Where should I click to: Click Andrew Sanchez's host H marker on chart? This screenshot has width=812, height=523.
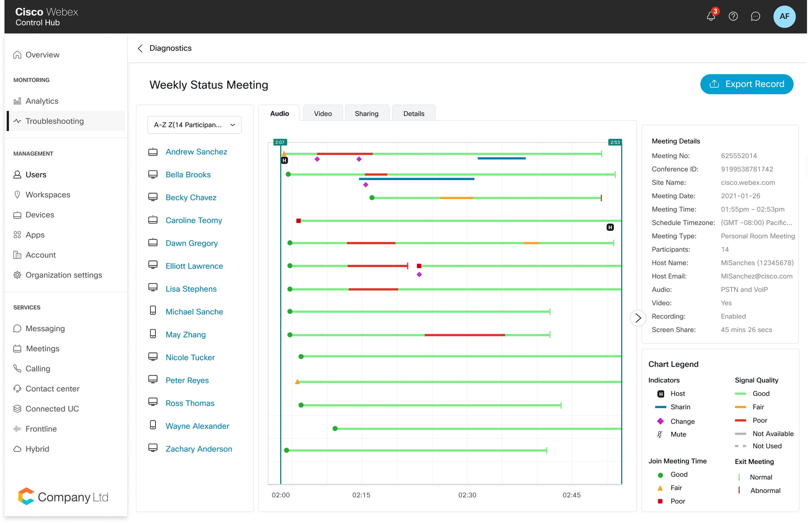(x=285, y=161)
